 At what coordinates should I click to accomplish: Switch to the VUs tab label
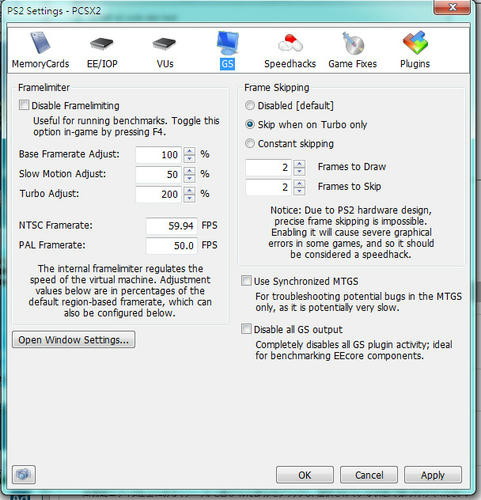coord(165,64)
